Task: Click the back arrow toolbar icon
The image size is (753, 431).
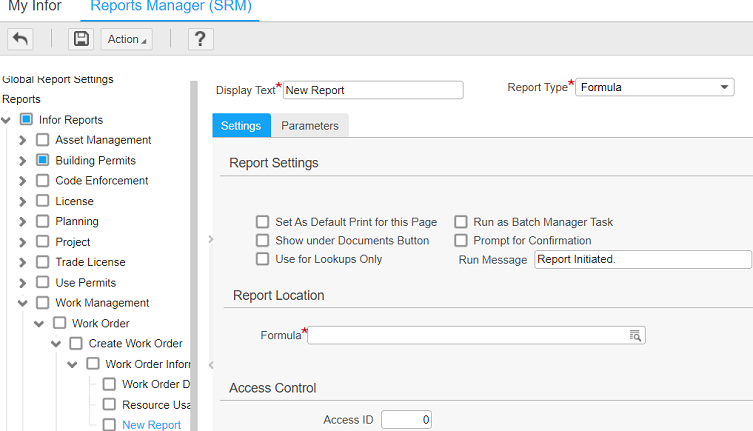Action: (21, 39)
